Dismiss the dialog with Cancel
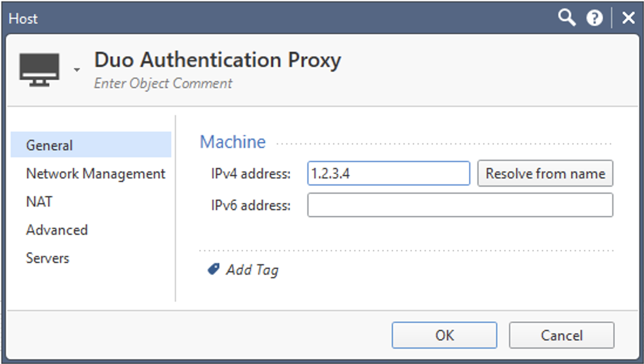The image size is (644, 364). click(x=562, y=335)
